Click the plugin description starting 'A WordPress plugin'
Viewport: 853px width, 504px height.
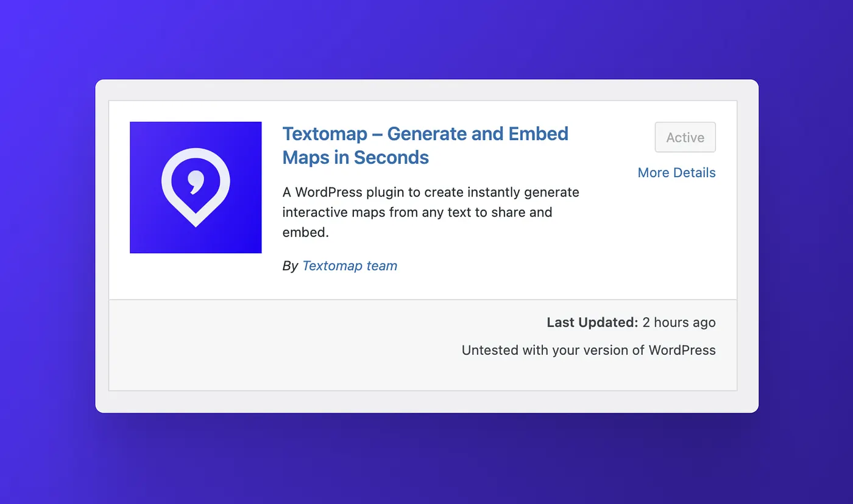tap(431, 212)
